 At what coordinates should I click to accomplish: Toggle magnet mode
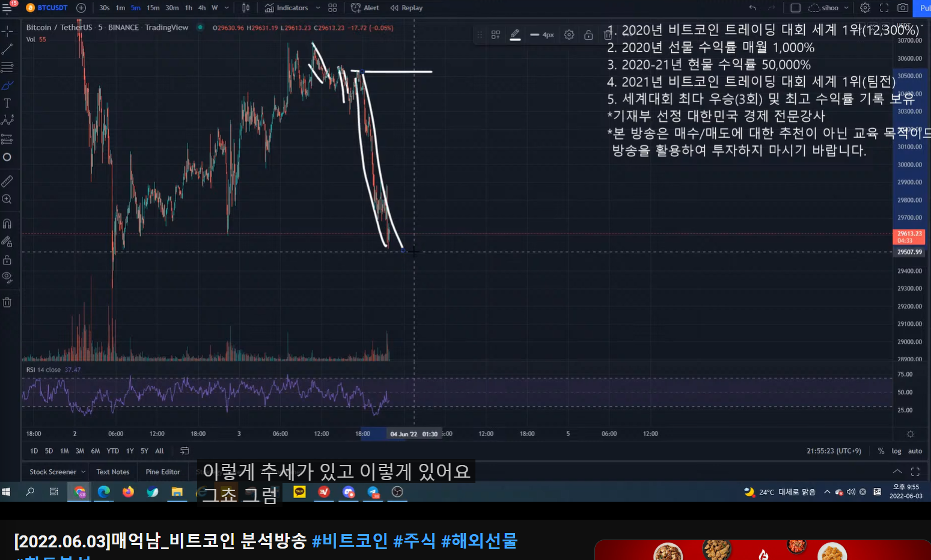[7, 224]
